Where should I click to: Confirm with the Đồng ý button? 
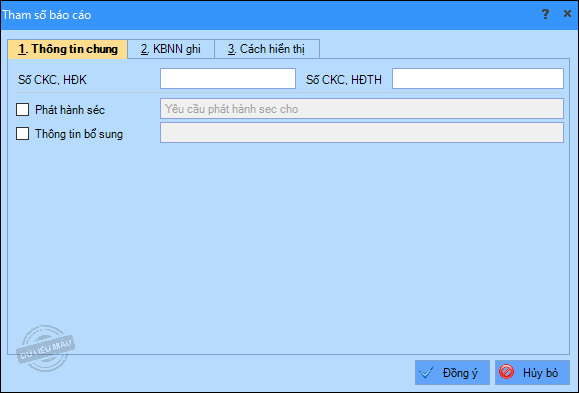[452, 372]
